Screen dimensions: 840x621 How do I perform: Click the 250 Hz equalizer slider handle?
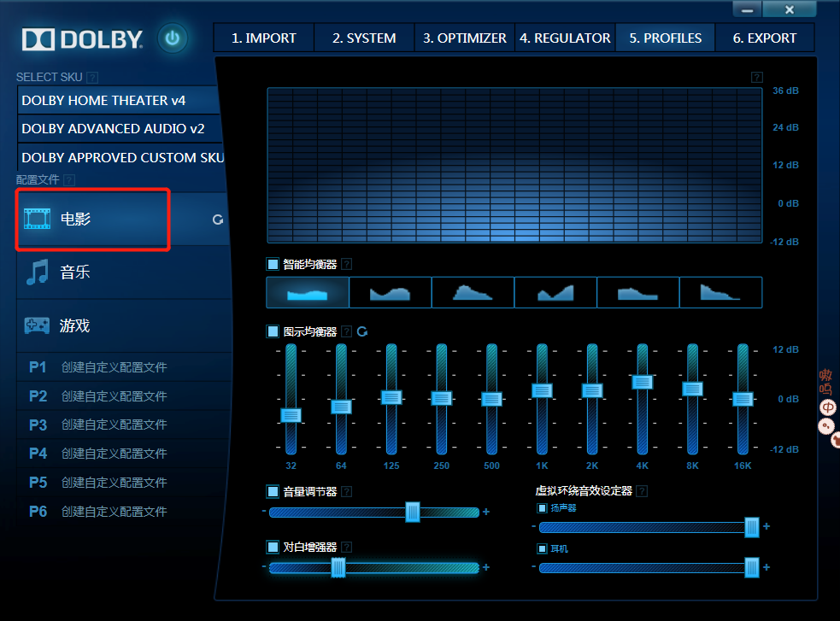(442, 398)
